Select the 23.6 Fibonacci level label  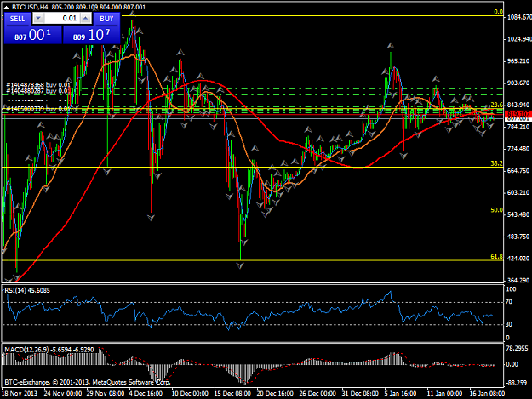pos(497,105)
